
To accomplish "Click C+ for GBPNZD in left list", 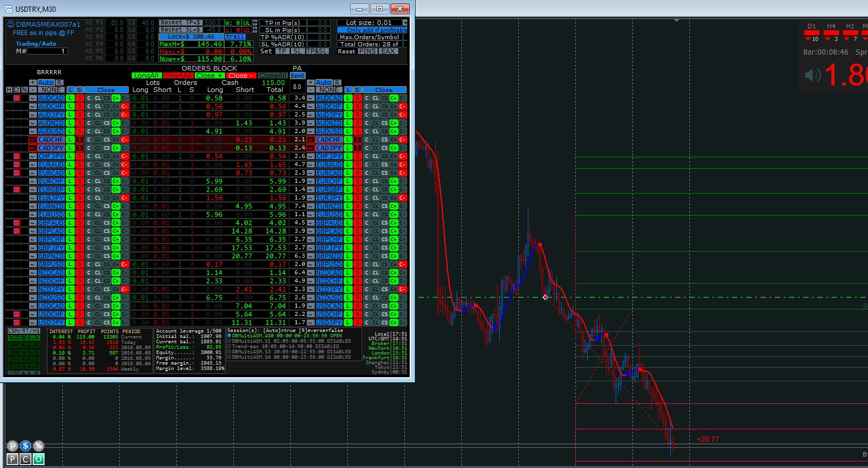I will 116,256.
